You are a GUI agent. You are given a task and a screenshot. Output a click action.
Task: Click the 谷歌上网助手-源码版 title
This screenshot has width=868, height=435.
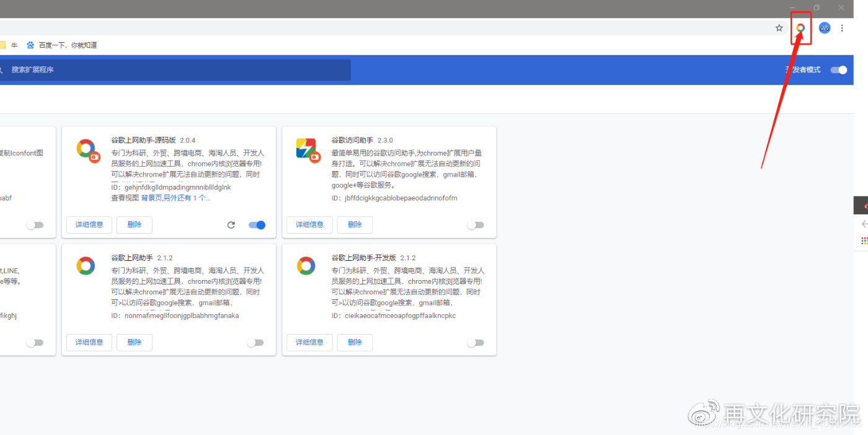pos(143,141)
